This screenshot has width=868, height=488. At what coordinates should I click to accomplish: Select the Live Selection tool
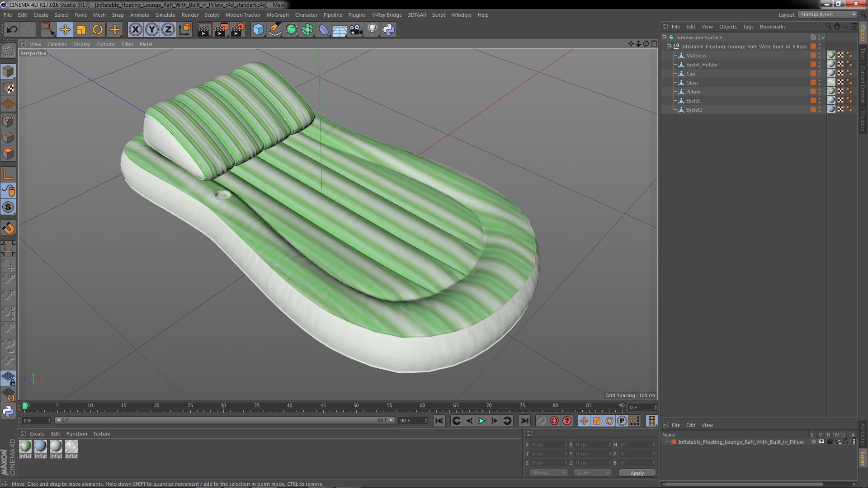tap(48, 30)
